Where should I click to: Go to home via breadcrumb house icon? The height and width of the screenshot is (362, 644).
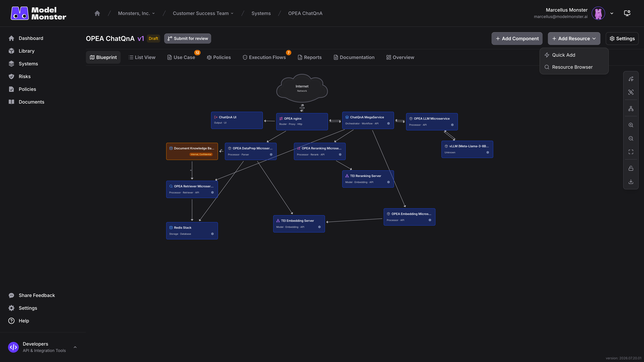[97, 13]
